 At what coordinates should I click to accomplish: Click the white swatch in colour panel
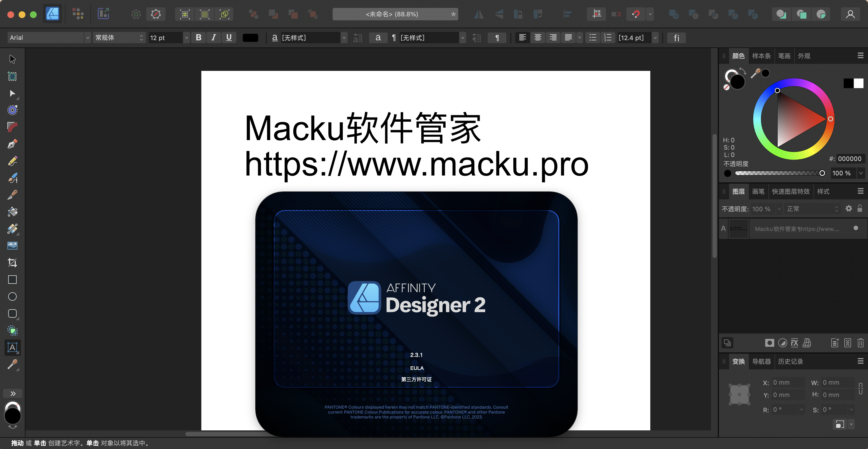[858, 83]
